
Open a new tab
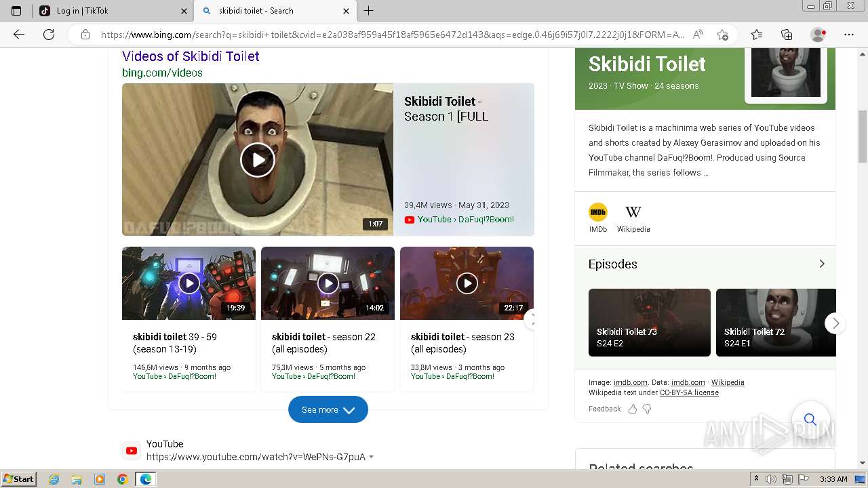[x=368, y=11]
